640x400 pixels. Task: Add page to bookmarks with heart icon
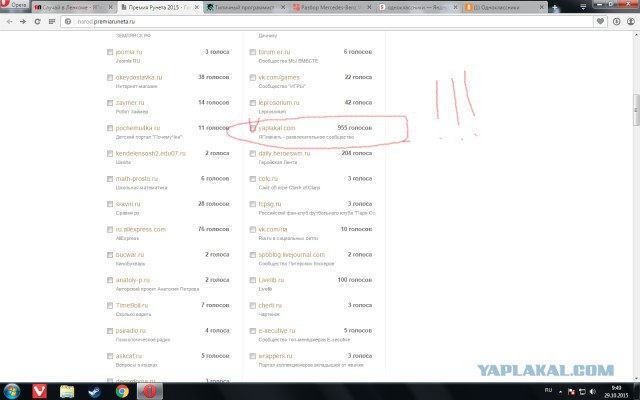pyautogui.click(x=600, y=21)
